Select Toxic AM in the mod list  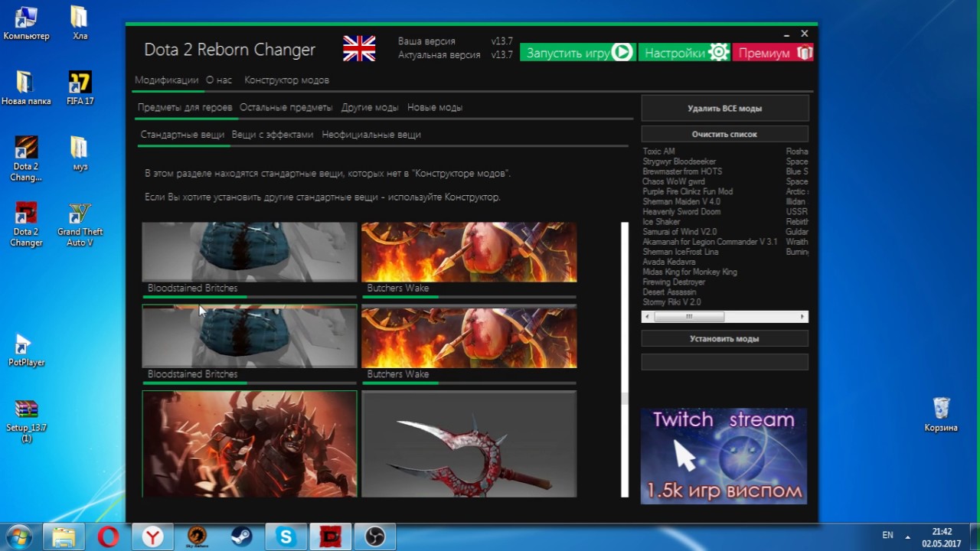click(x=658, y=152)
